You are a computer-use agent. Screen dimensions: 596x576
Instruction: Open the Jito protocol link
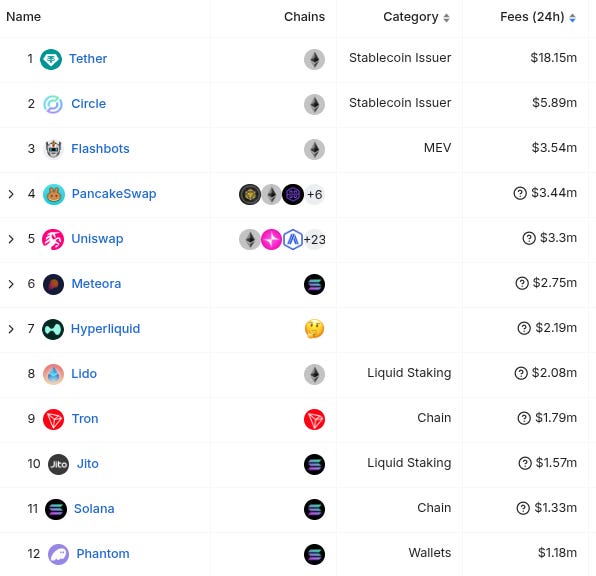87,464
